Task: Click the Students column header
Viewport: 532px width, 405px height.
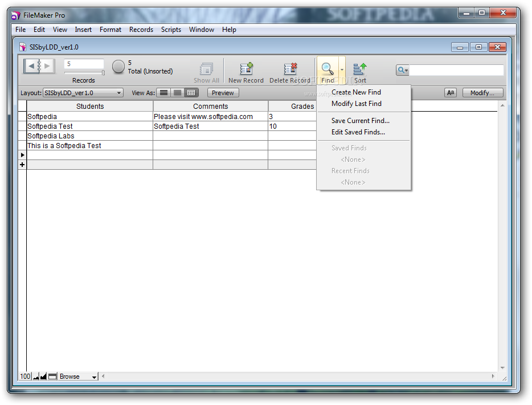Action: click(90, 106)
